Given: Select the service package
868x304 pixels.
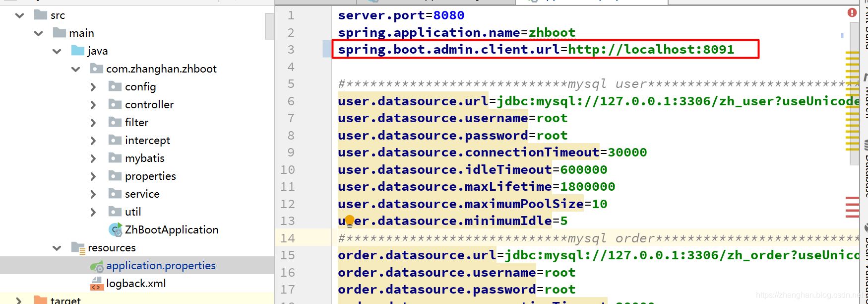Looking at the screenshot, I should 142,194.
